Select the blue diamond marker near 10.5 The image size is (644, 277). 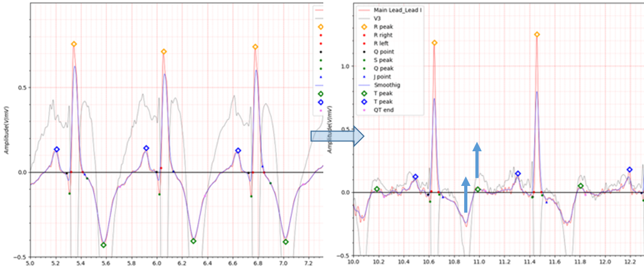click(415, 177)
